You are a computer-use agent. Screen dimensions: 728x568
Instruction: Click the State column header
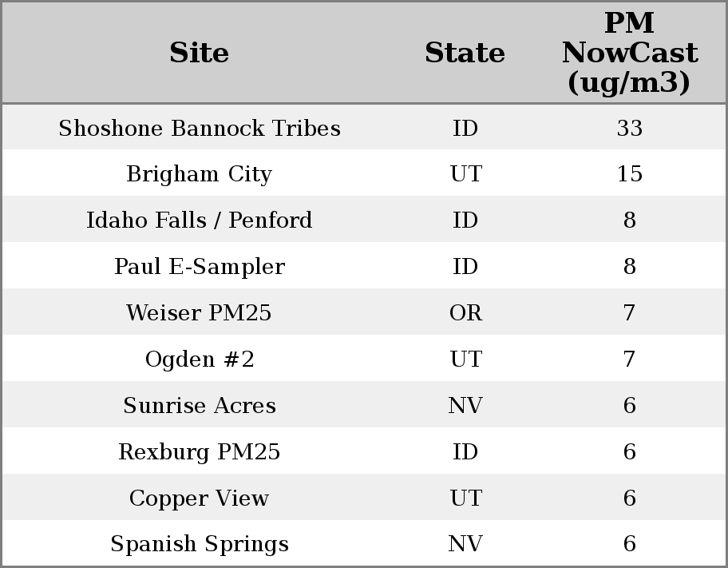465,54
